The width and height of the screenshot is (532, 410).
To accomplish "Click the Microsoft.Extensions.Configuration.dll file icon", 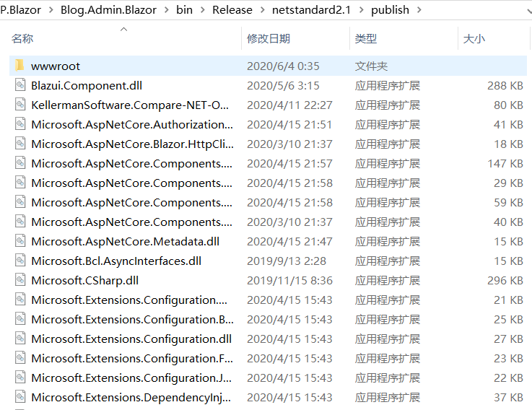I will 20,338.
